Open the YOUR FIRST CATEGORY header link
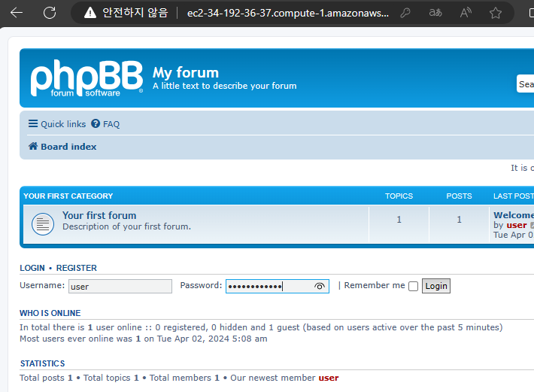The height and width of the screenshot is (392, 534). point(68,196)
